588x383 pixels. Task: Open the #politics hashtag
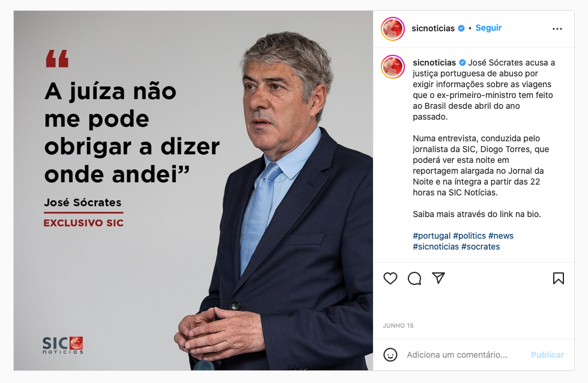click(469, 236)
